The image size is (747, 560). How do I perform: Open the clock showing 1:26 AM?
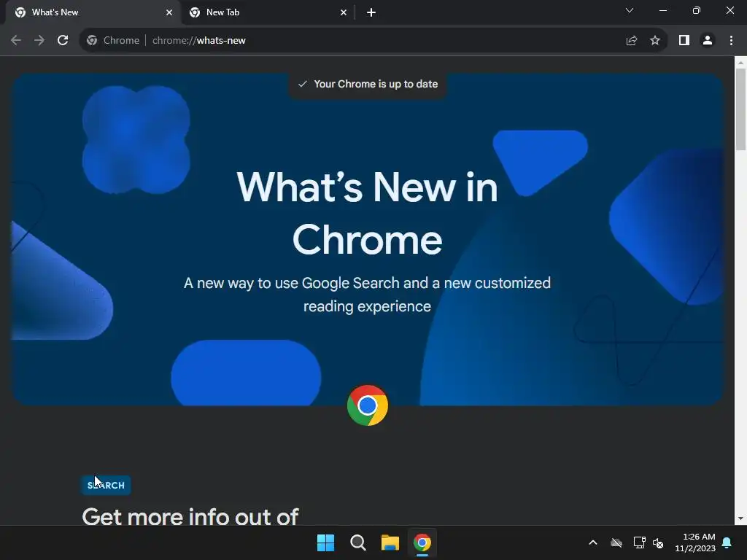click(x=695, y=542)
